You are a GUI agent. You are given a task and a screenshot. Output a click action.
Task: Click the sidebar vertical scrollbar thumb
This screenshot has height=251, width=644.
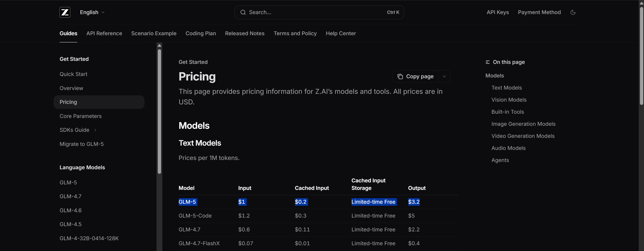tap(159, 111)
